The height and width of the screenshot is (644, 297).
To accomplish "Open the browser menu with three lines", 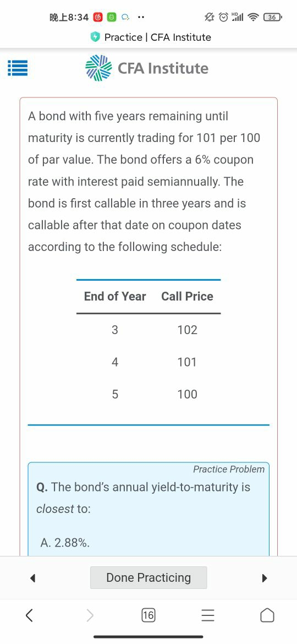I will pyautogui.click(x=207, y=615).
